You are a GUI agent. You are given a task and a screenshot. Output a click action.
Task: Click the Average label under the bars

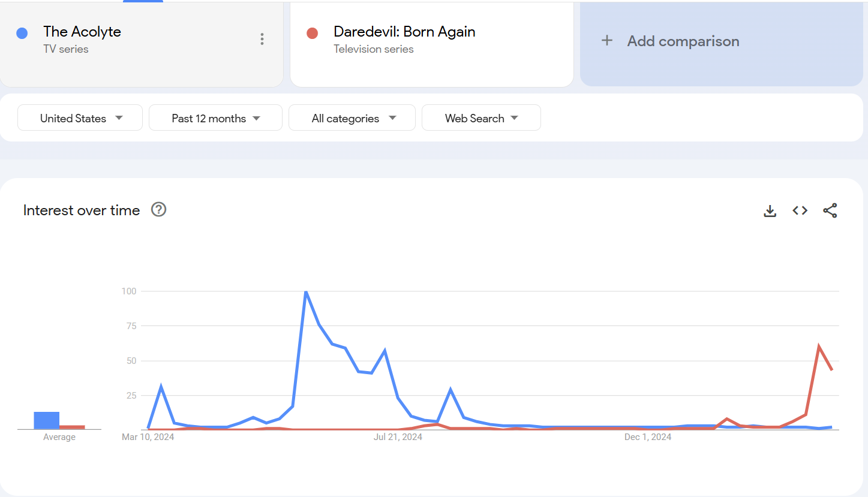[x=59, y=437]
